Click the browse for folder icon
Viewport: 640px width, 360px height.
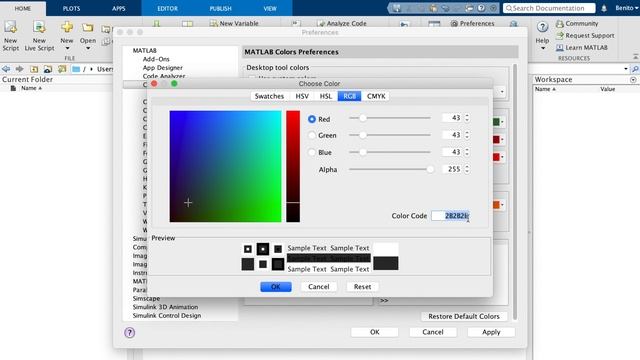tap(48, 69)
